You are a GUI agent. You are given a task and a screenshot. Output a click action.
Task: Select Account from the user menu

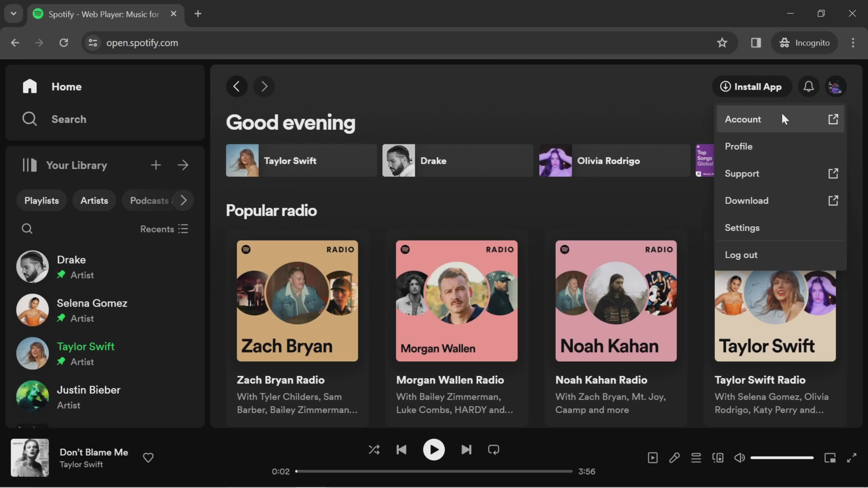[x=780, y=119]
